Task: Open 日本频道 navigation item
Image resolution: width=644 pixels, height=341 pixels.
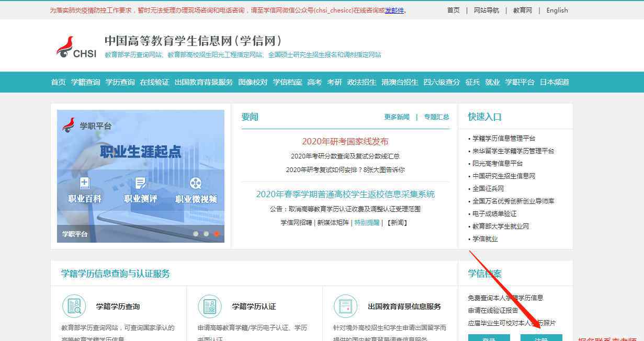Action: [555, 82]
